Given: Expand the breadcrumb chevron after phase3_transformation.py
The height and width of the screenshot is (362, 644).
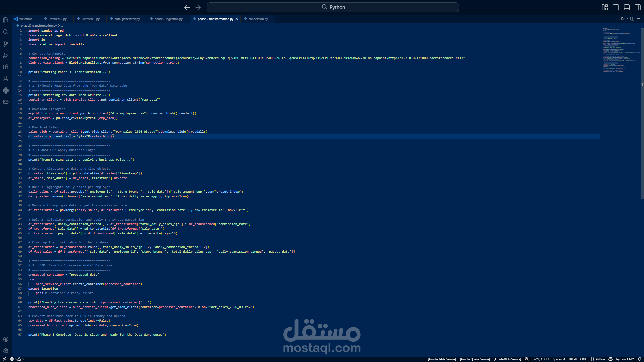Looking at the screenshot, I should pos(59,26).
